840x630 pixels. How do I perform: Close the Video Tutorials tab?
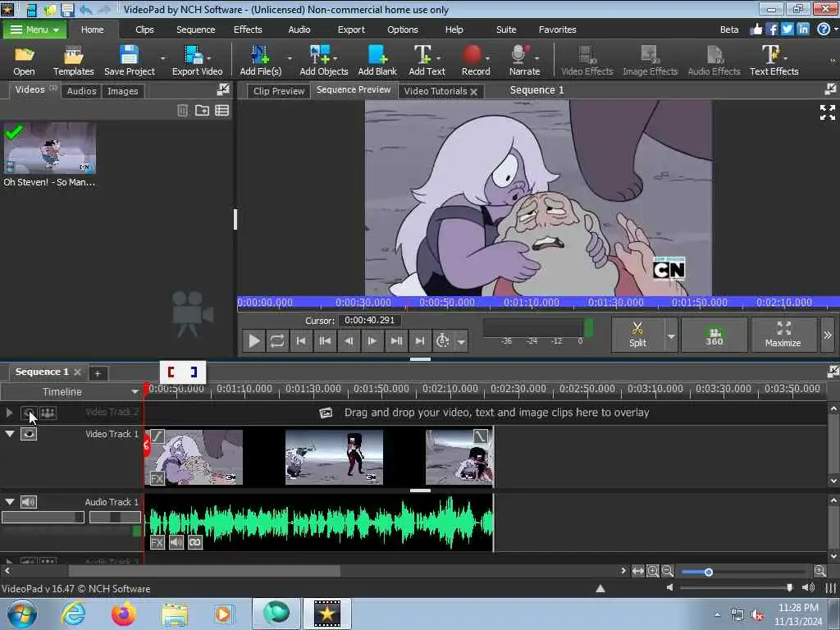pyautogui.click(x=473, y=92)
